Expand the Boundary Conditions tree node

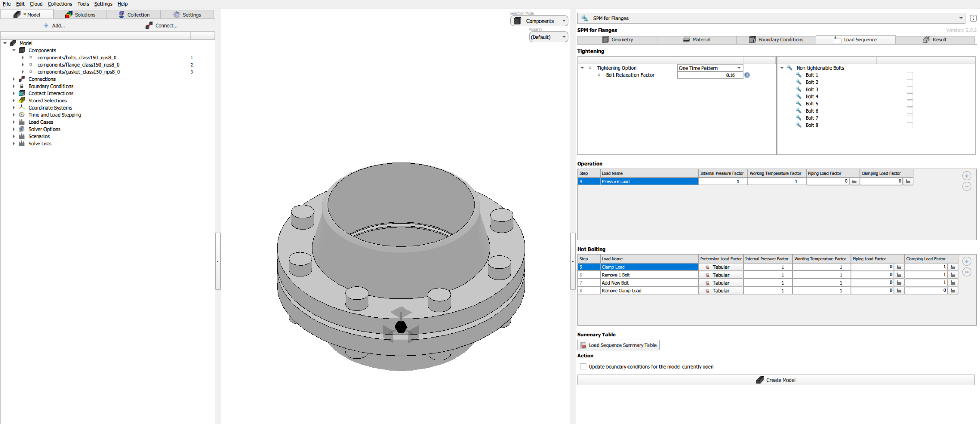[x=14, y=86]
